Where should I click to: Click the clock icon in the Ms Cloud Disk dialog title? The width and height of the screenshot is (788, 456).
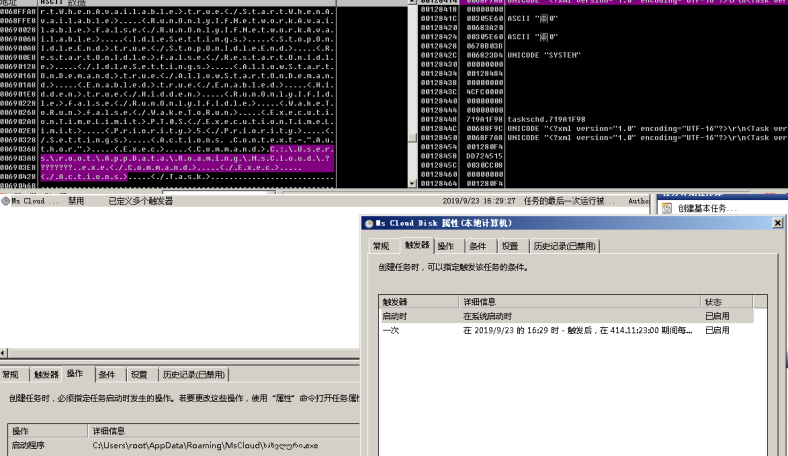pyautogui.click(x=369, y=224)
